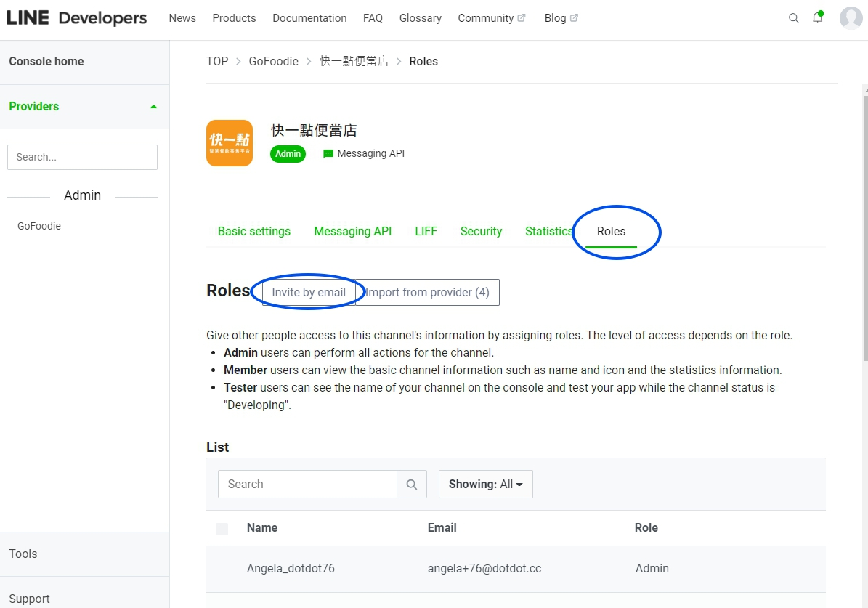This screenshot has width=868, height=608.
Task: Switch to Security tab
Action: 481,232
